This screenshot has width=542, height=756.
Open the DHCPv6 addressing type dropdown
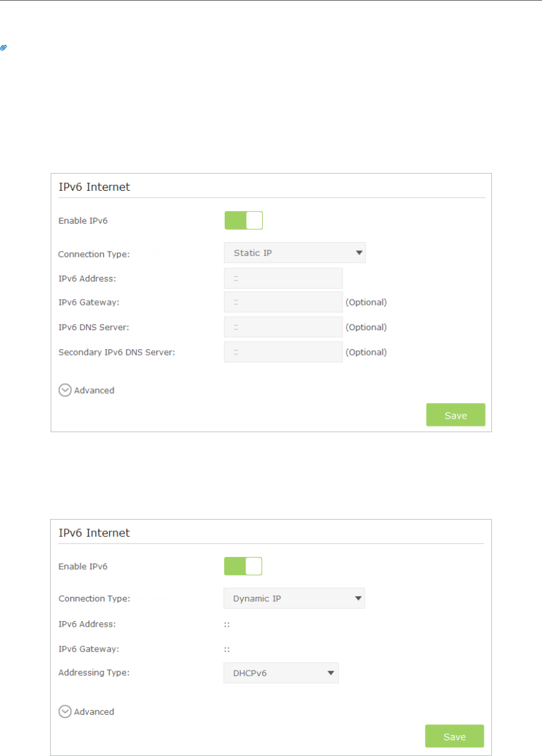281,673
